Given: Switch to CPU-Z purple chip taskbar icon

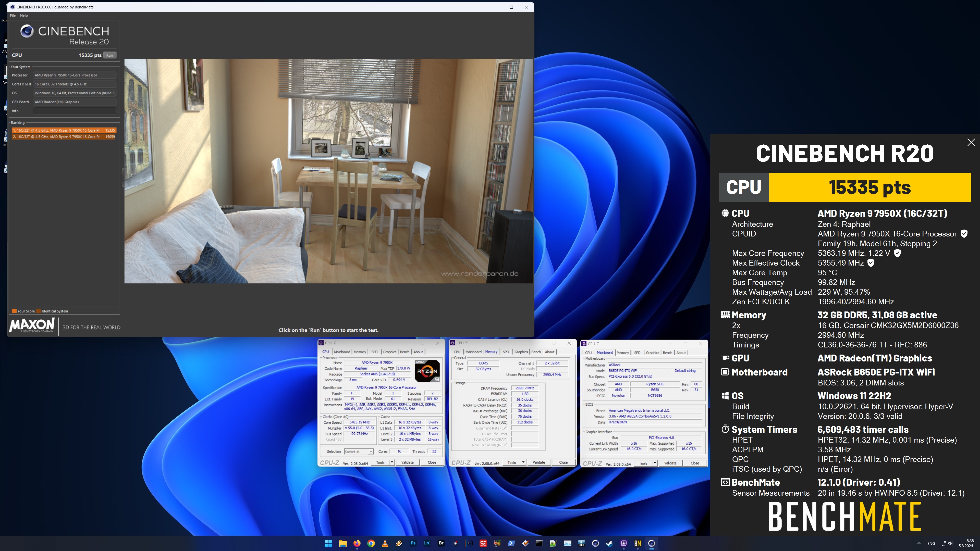Looking at the screenshot, I should click(x=623, y=543).
